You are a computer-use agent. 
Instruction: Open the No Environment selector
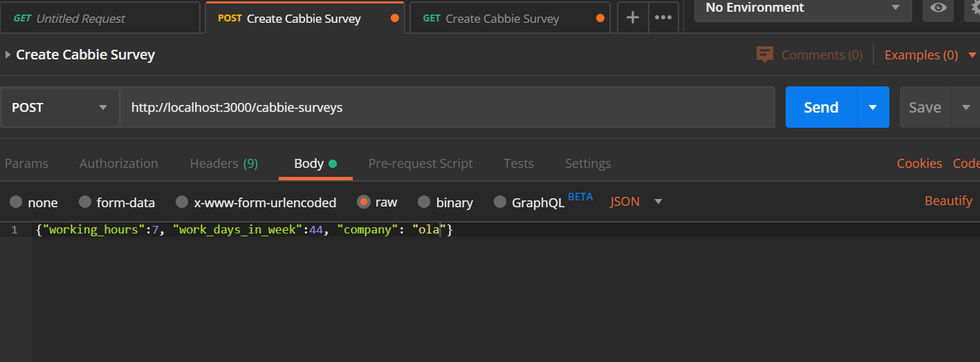803,8
